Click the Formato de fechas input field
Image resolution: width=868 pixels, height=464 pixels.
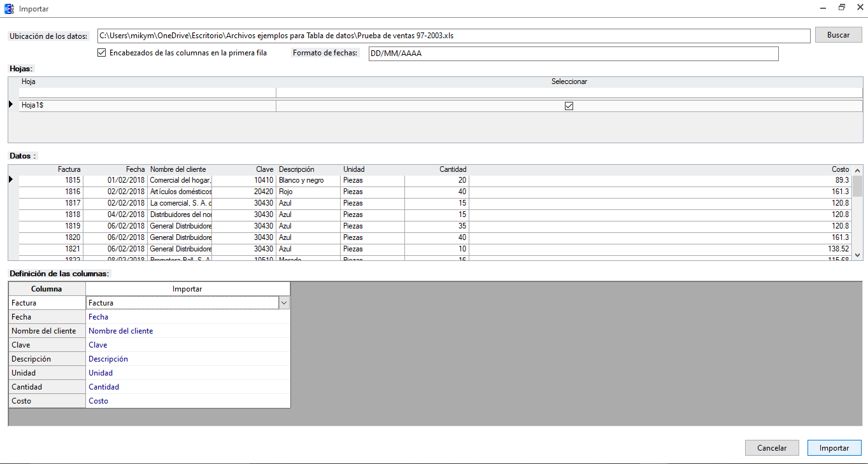pyautogui.click(x=573, y=53)
